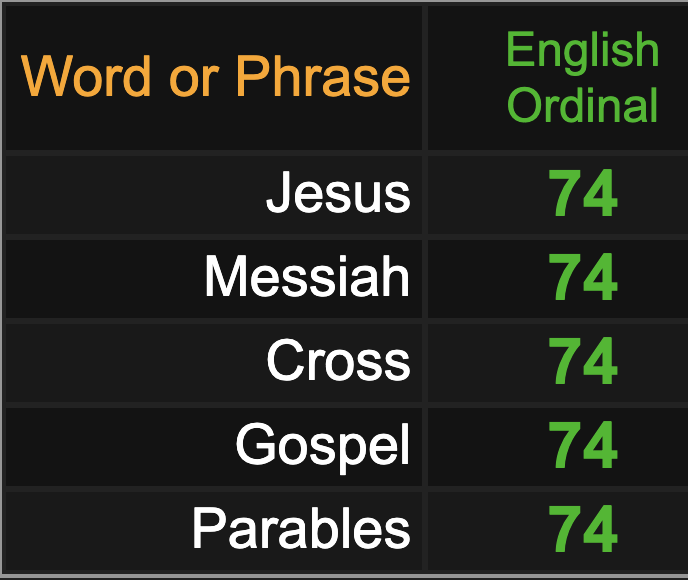Click empty space left of Jesus
Image resolution: width=688 pixels, height=580 pixels.
coord(132,193)
